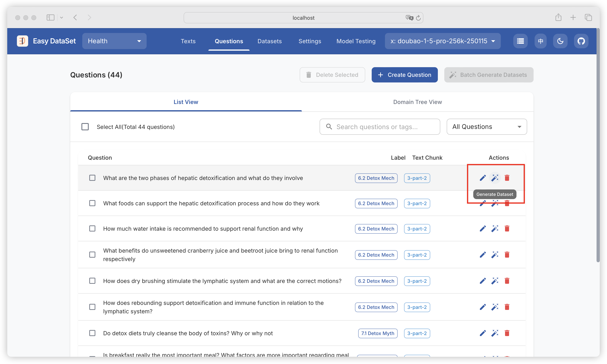
Task: Click the GitHub icon in header
Action: [x=581, y=41]
